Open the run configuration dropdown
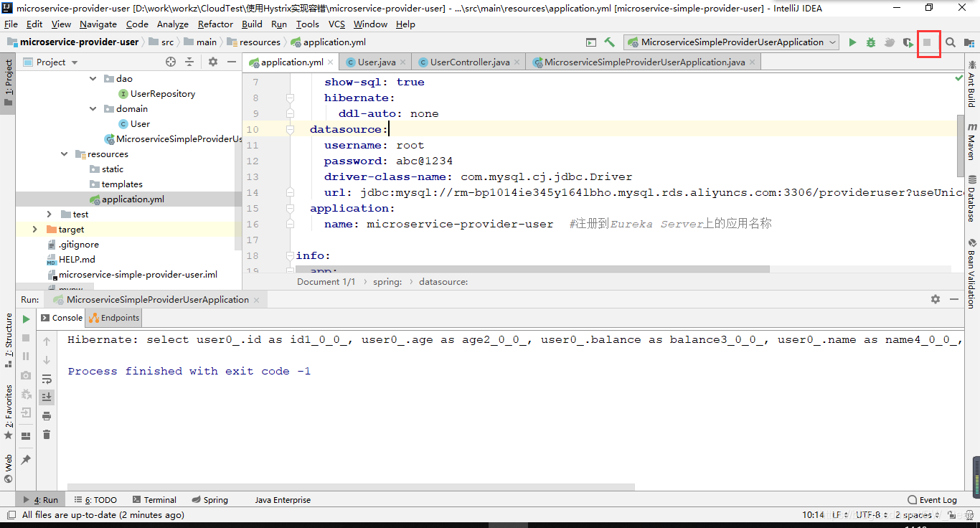 pyautogui.click(x=731, y=42)
